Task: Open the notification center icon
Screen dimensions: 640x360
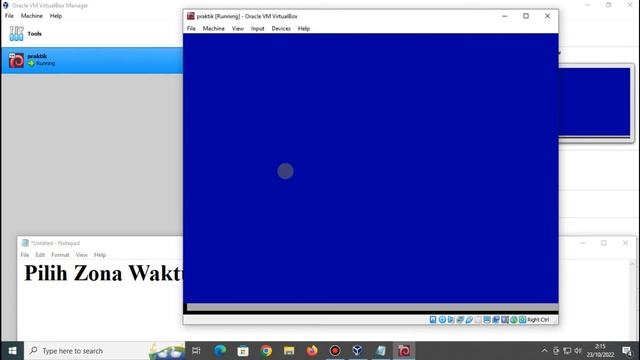Action: [627, 351]
